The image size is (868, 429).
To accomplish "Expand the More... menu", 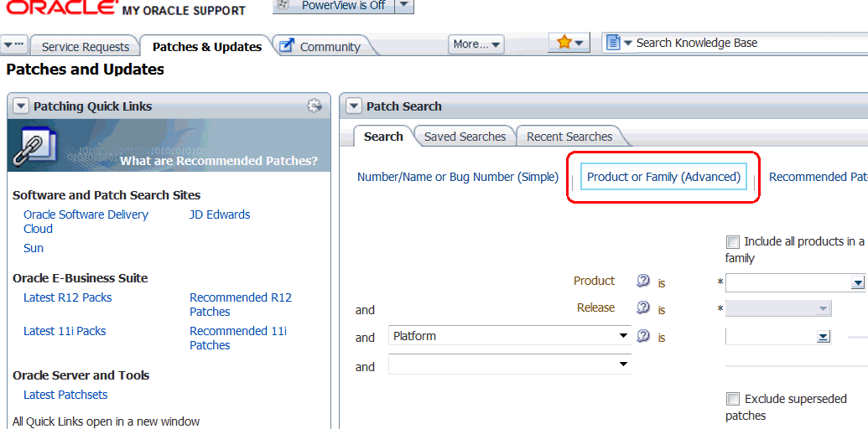I will tap(476, 44).
